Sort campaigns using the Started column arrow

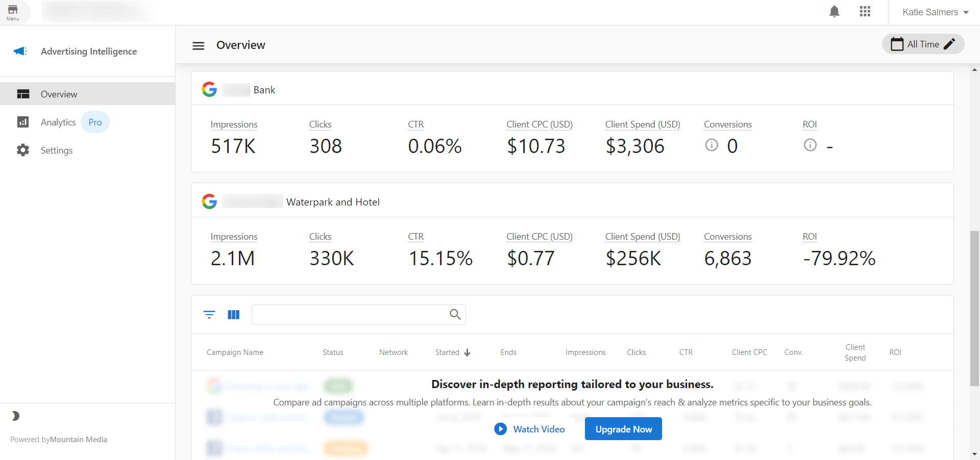click(x=467, y=352)
